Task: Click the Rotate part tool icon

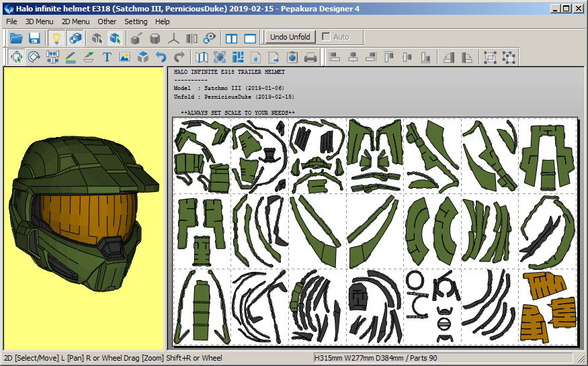Action: 34,58
